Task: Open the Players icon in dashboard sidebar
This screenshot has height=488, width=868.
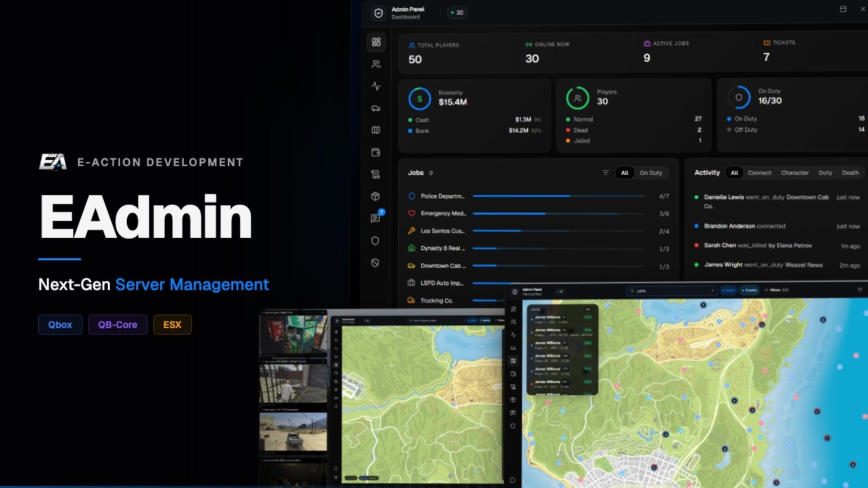Action: click(x=376, y=64)
